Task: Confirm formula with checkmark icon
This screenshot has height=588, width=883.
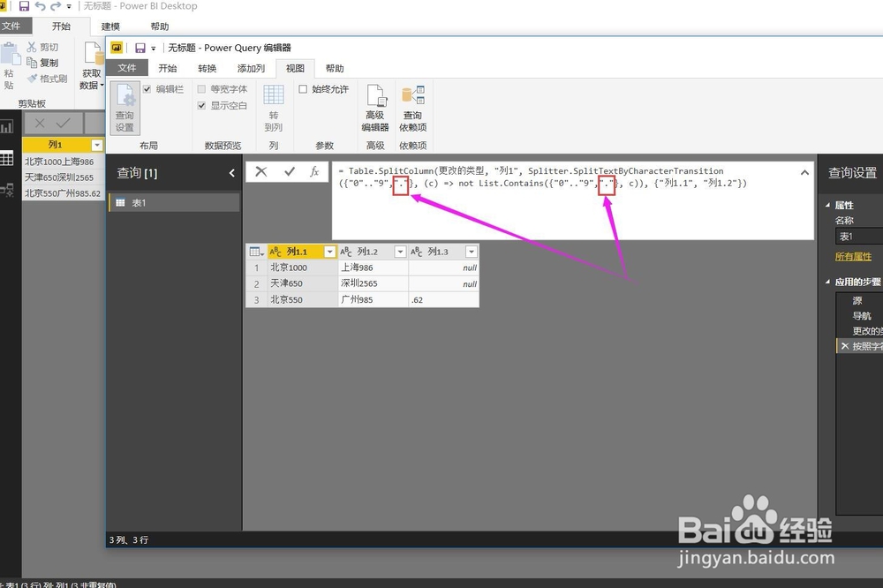Action: (289, 171)
